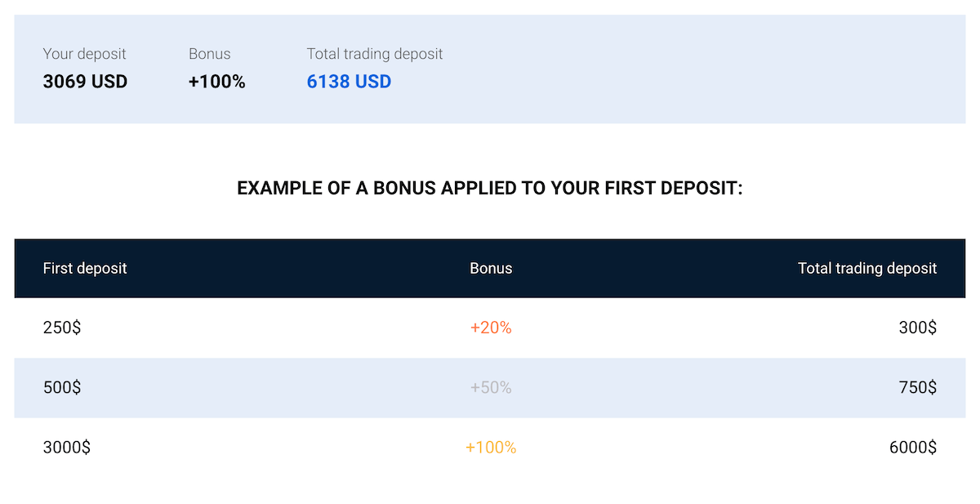
Task: Click the 'Your deposit' label
Action: [84, 54]
